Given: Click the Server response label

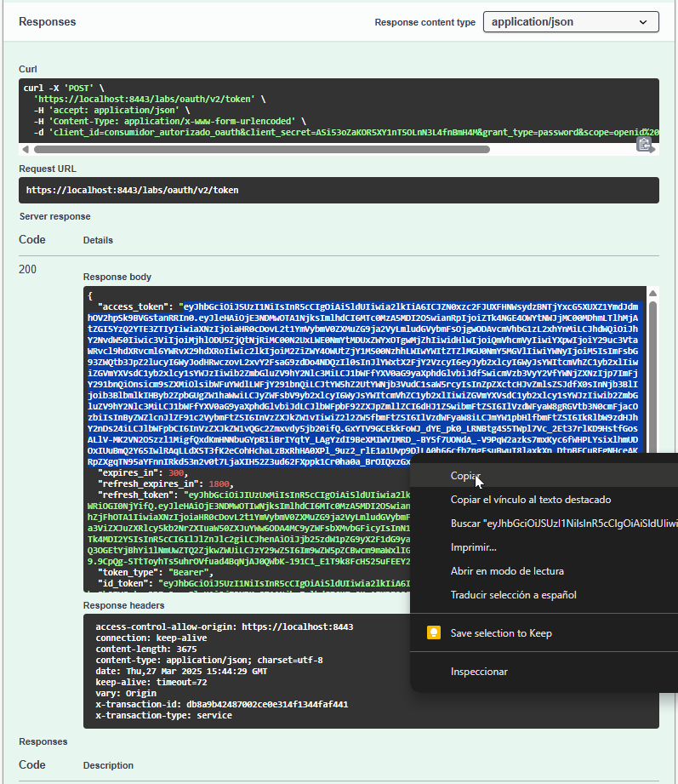Looking at the screenshot, I should (55, 216).
